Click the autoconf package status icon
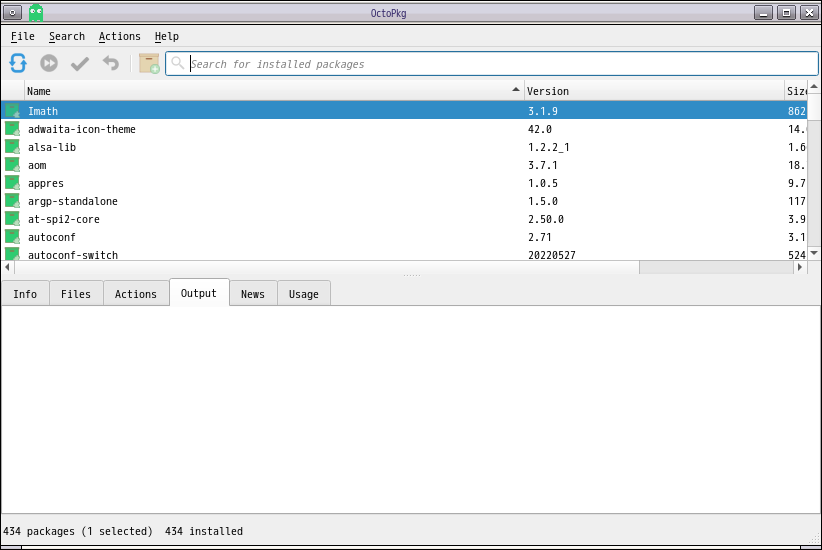 tap(12, 236)
